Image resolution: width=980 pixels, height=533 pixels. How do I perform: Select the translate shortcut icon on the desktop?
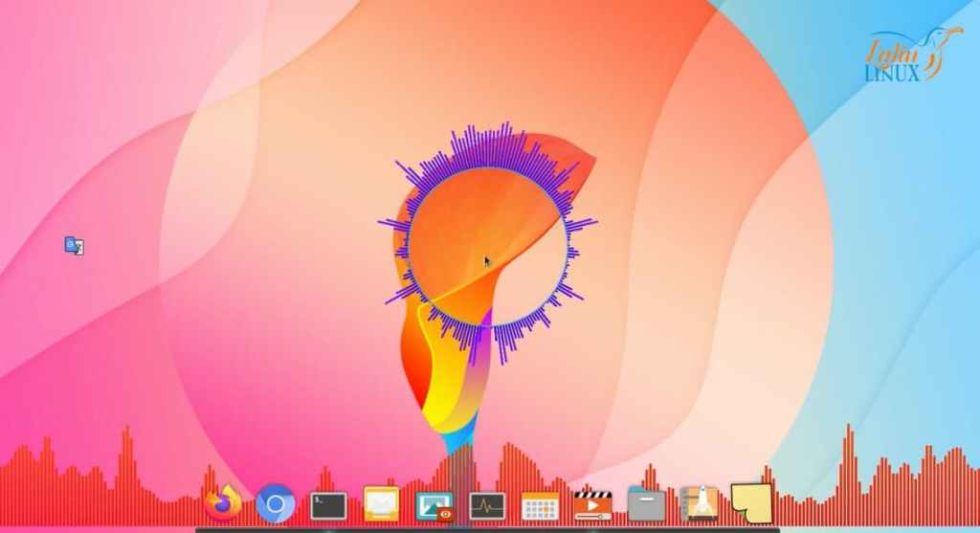point(74,246)
